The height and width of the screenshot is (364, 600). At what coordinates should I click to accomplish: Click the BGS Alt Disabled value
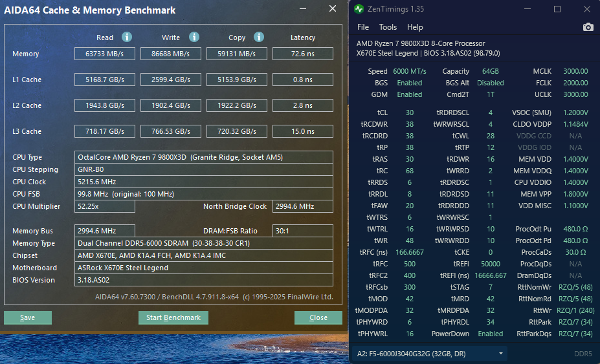pyautogui.click(x=490, y=83)
